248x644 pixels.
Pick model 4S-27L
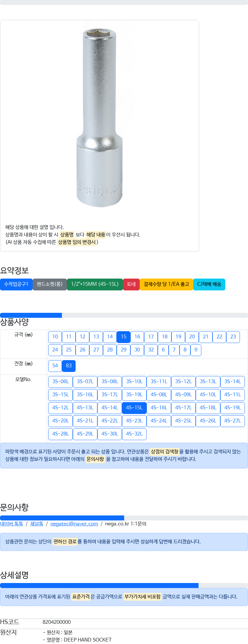click(232, 421)
